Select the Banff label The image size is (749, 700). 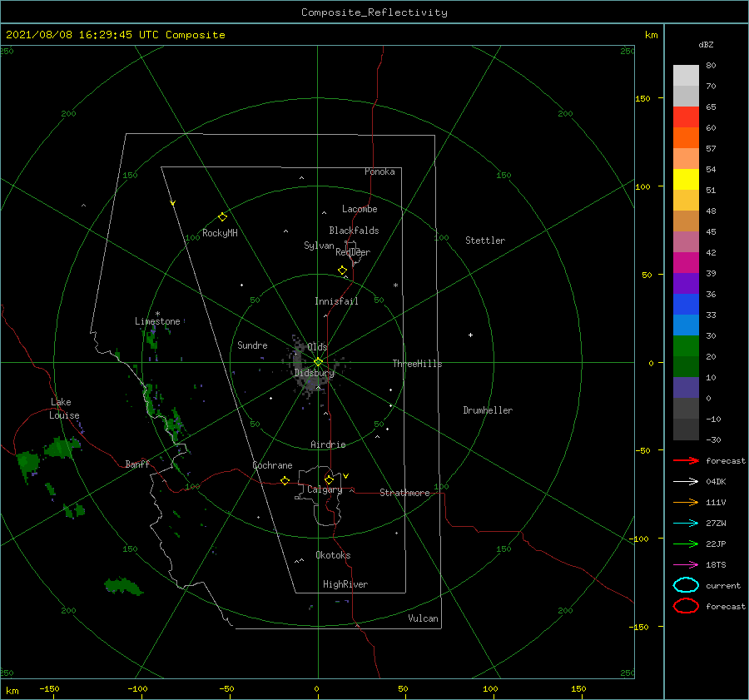click(x=137, y=464)
